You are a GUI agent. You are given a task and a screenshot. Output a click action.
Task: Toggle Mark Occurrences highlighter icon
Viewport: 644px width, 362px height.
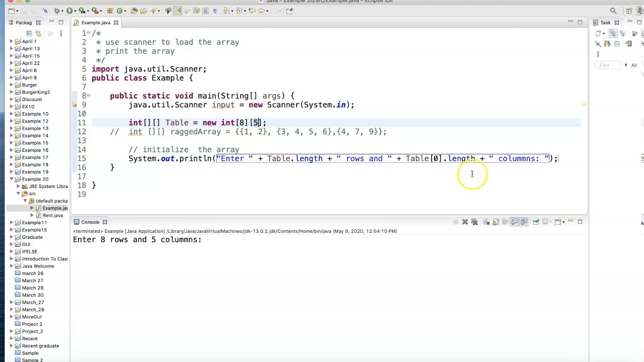point(178,11)
